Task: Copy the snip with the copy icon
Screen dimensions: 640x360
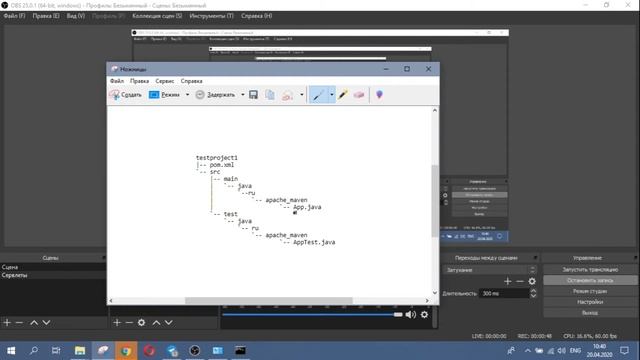Action: (270, 95)
